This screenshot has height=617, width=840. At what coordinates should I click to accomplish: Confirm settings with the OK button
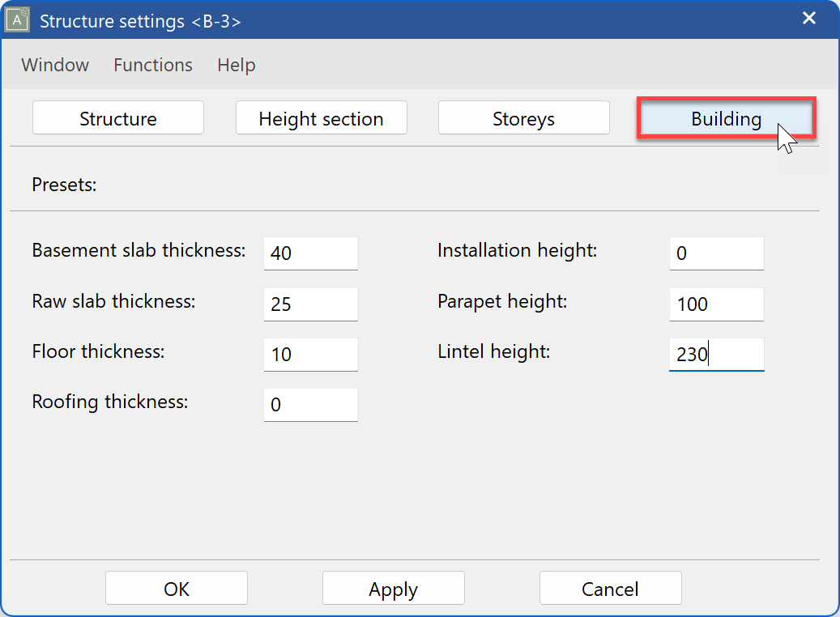pos(176,588)
